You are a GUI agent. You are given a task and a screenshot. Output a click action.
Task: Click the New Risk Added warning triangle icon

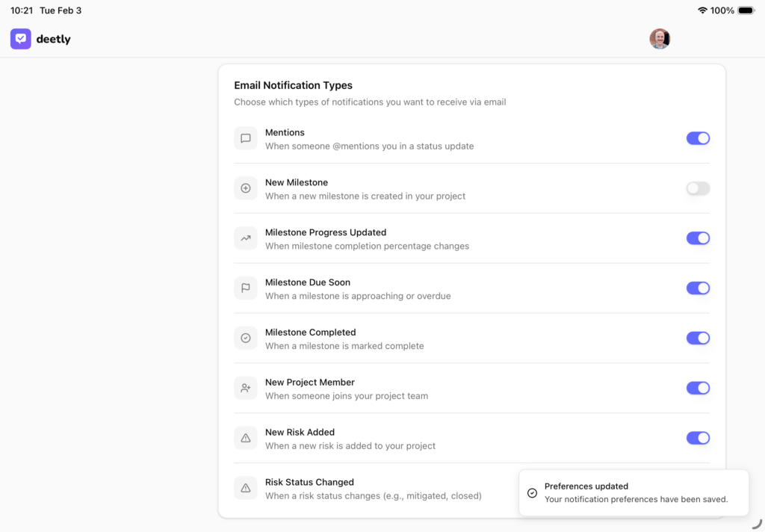[245, 438]
